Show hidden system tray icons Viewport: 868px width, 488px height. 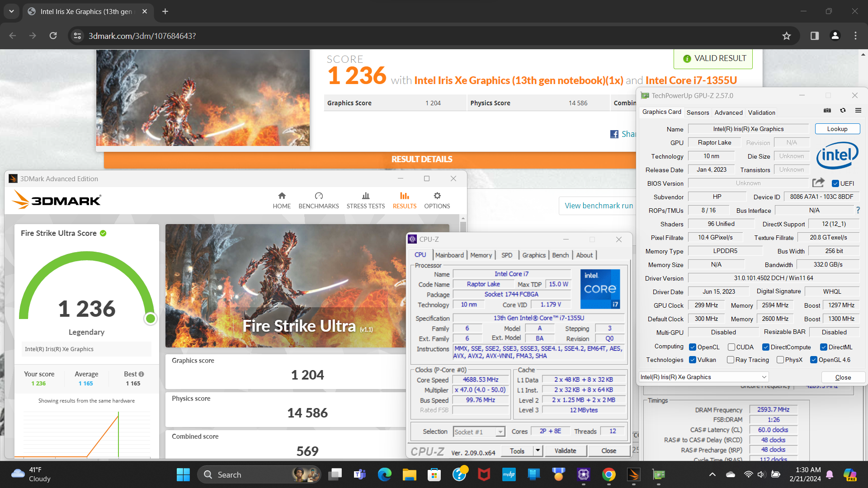tap(712, 474)
